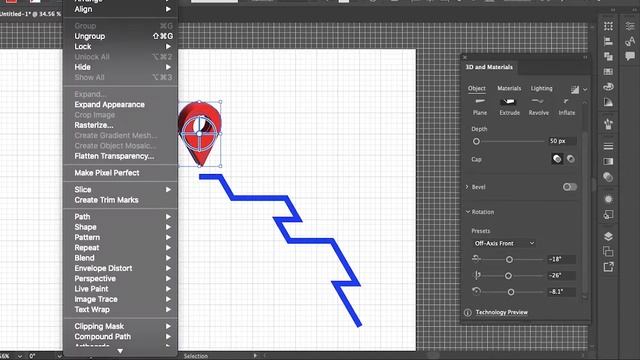Click the -18° rotation input field
Viewport: 640px width, 360px height.
point(561,259)
